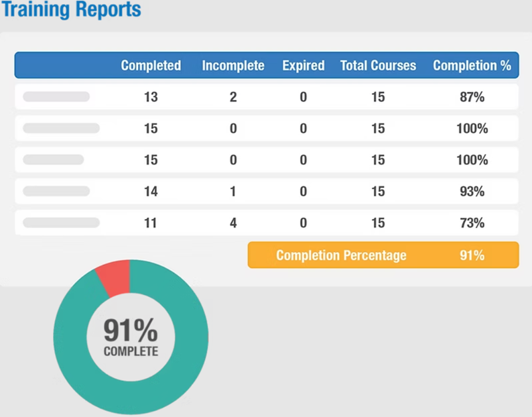Click the cell showing 11 completed courses
The width and height of the screenshot is (532, 417).
click(x=151, y=223)
